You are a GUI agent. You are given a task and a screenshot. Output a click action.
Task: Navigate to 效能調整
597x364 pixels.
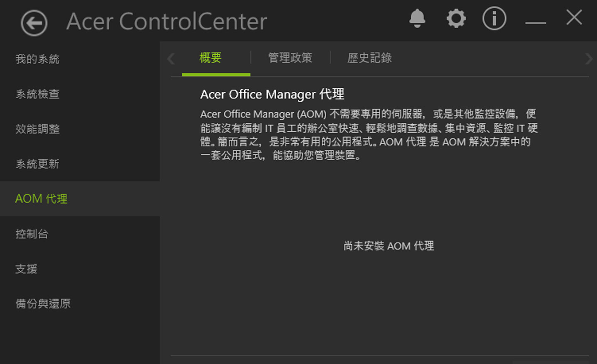click(38, 129)
